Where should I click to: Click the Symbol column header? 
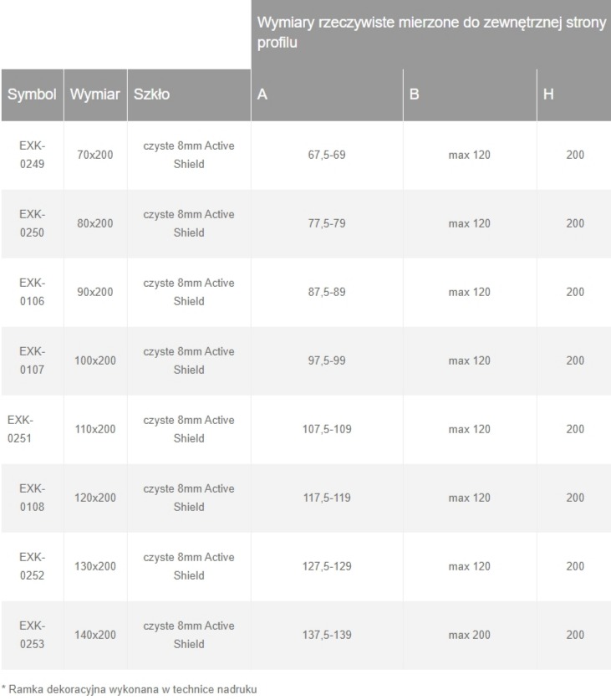tap(32, 95)
